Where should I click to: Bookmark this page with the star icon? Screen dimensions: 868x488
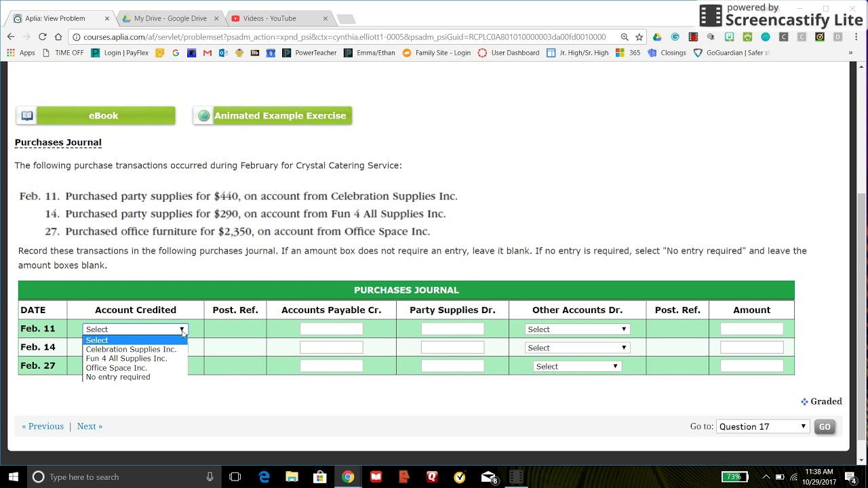639,37
